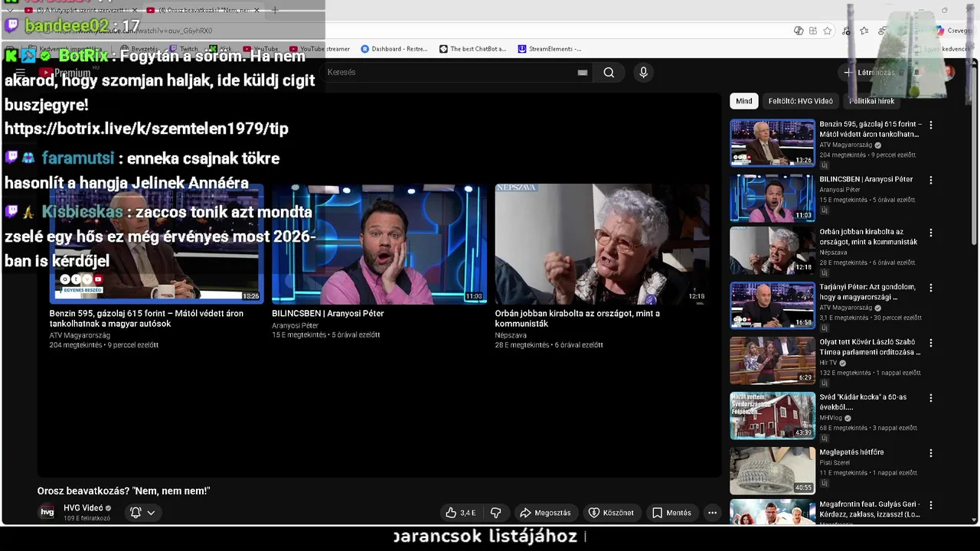The image size is (980, 551).
Task: Open sidebar thumbnail of Svéd Kádár kocka video
Action: point(773,416)
